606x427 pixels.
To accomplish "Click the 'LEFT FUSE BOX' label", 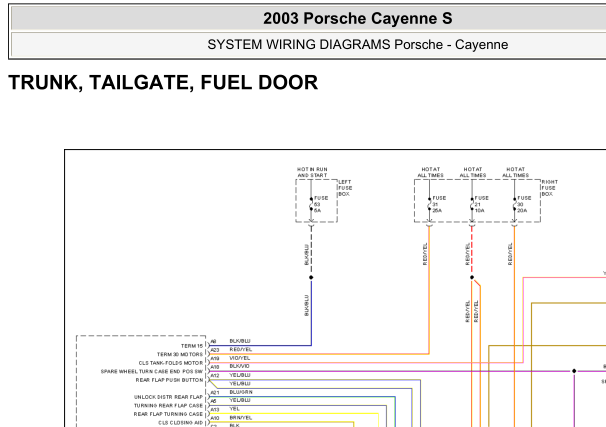I will [x=345, y=188].
